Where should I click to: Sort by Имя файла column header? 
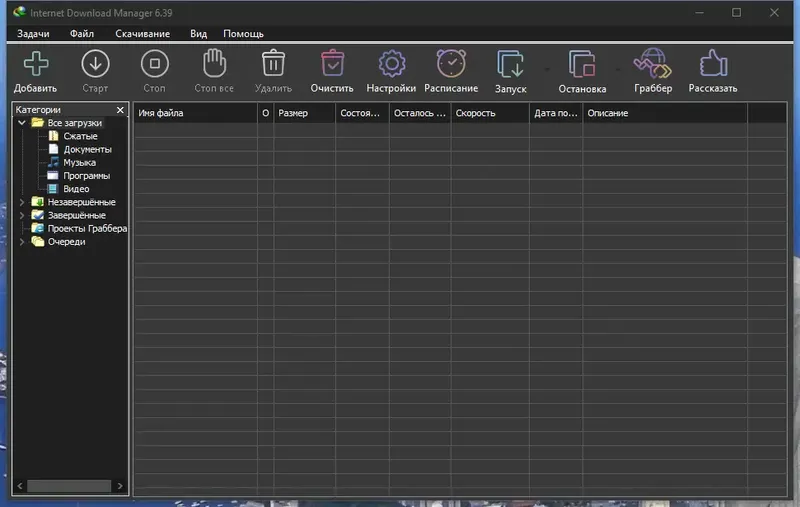195,113
